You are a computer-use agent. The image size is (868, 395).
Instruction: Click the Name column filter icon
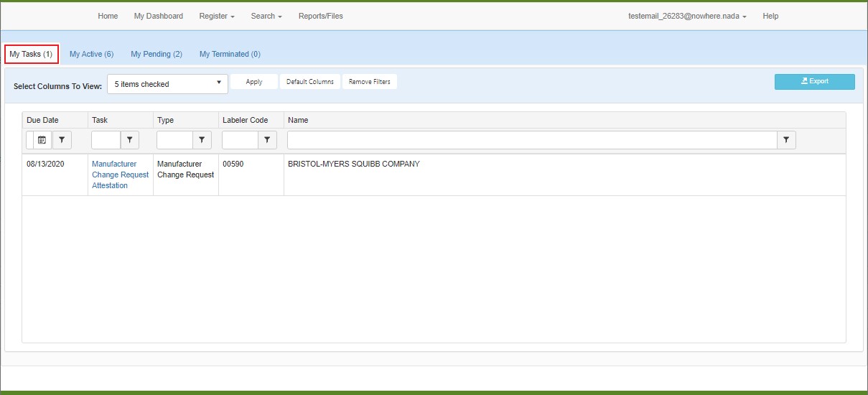pos(787,140)
